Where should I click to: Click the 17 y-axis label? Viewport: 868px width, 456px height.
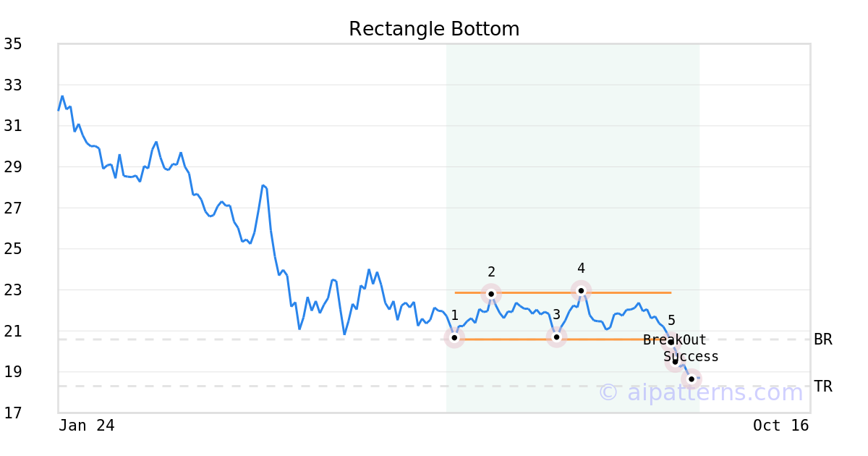click(12, 413)
